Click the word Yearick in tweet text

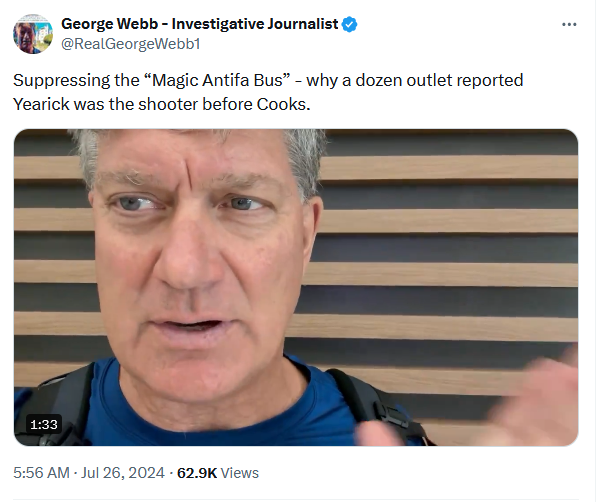(41, 104)
